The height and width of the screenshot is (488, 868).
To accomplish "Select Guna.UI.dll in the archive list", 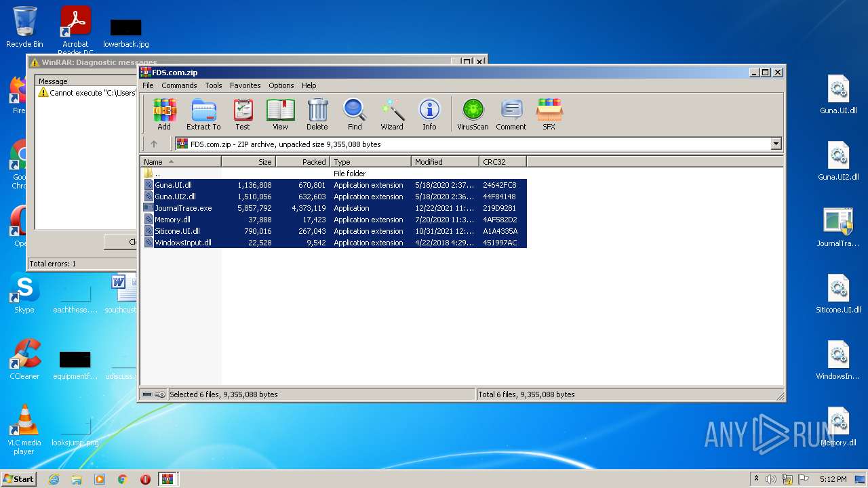I will pyautogui.click(x=334, y=185).
